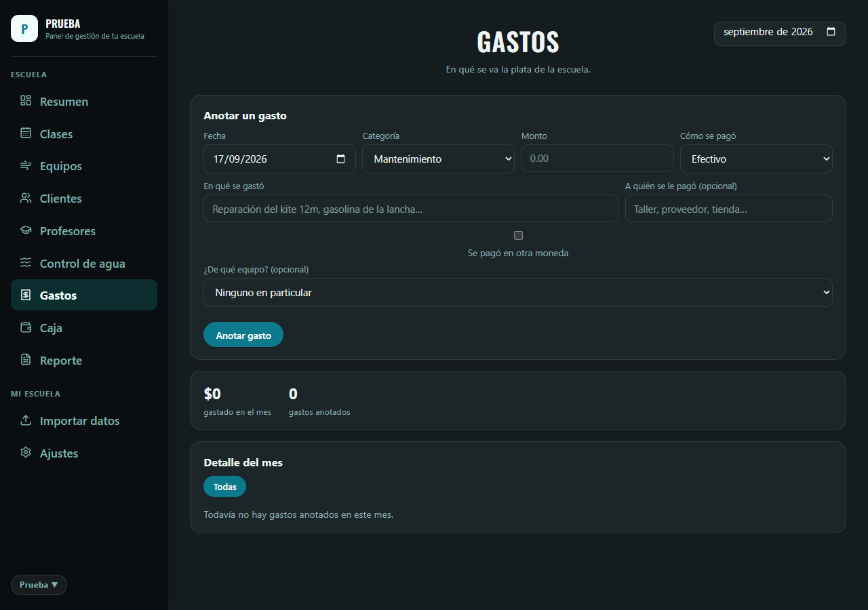Open the calendar picker in Fecha field
868x610 pixels.
coord(340,159)
